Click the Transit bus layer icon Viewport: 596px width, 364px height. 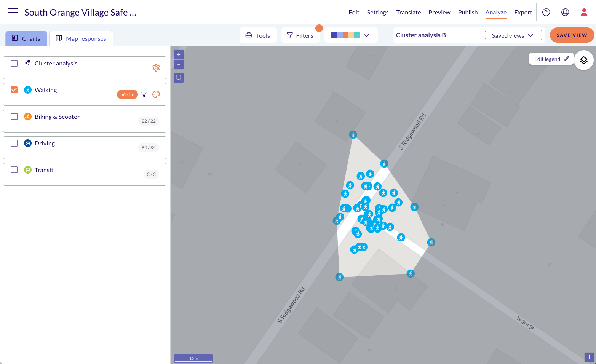point(28,170)
